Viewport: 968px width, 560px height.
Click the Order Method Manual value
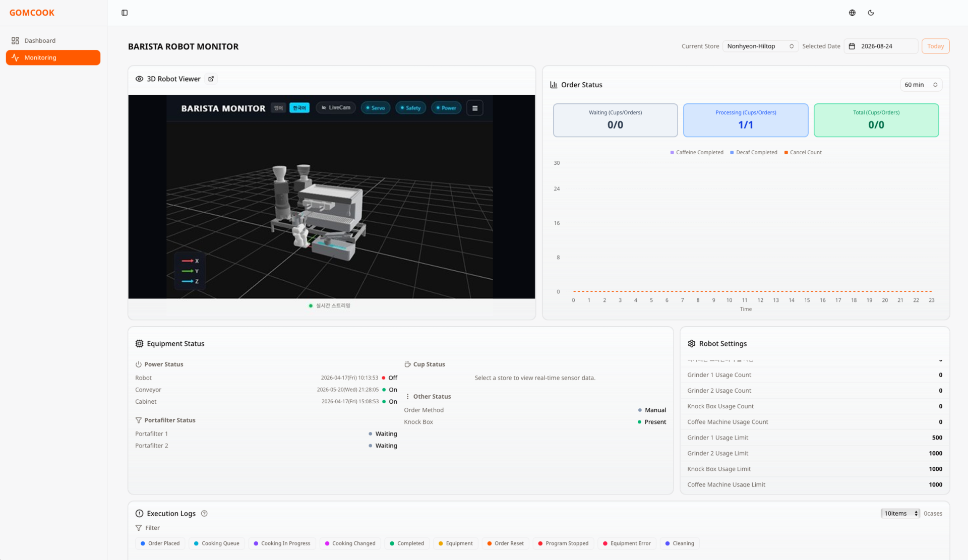click(652, 410)
